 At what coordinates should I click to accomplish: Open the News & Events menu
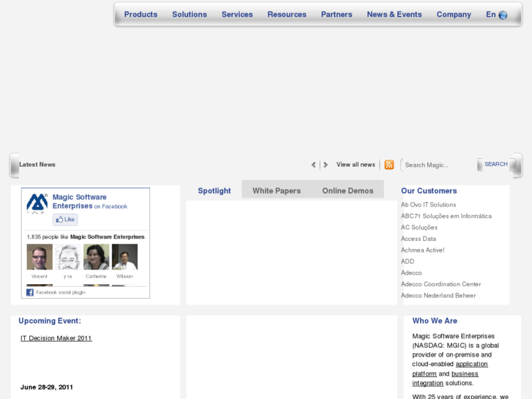click(x=394, y=15)
